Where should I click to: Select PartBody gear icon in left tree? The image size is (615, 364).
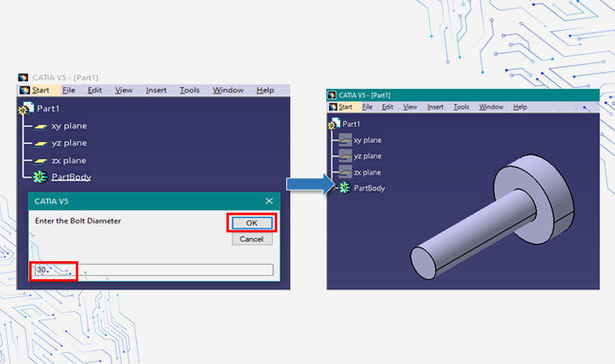(x=40, y=177)
